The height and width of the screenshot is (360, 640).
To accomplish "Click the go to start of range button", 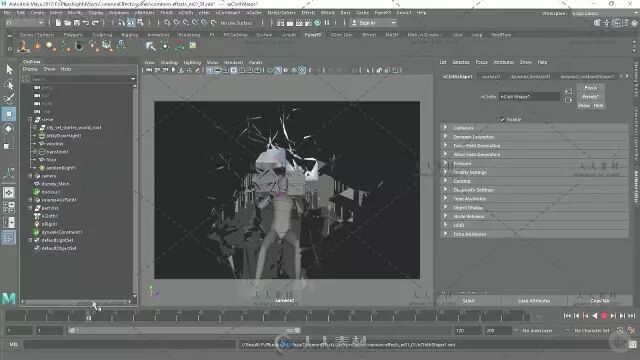I will [567, 316].
